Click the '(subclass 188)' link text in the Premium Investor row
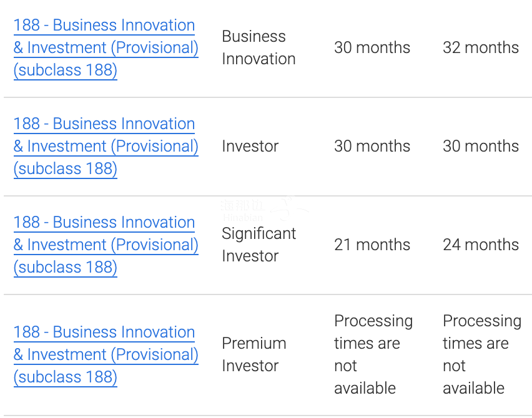Viewport: 532px width, 418px height. (x=66, y=377)
